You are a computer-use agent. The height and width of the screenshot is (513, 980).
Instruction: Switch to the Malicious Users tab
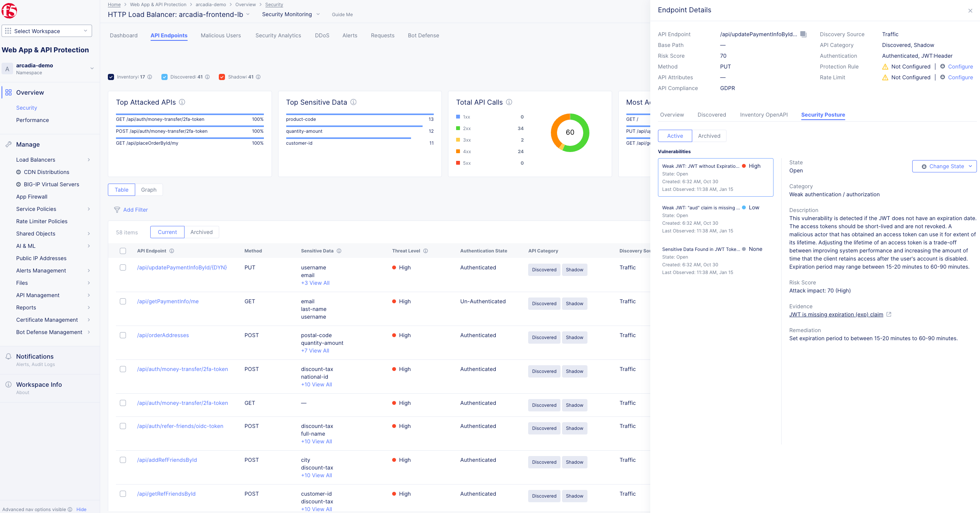[x=221, y=35]
